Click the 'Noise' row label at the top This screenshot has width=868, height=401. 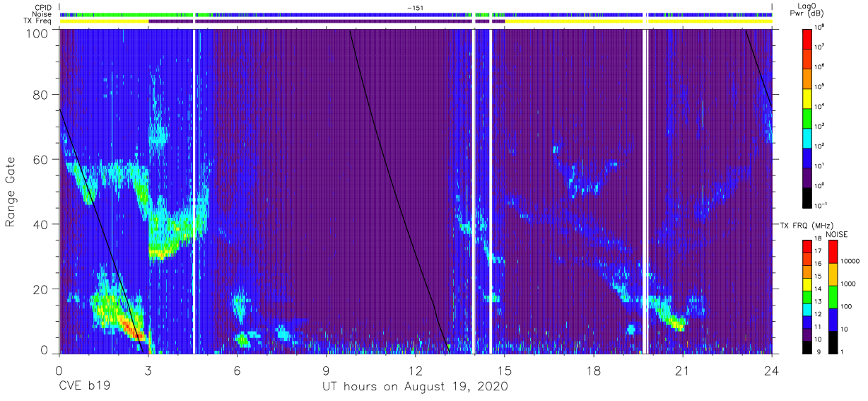pos(42,14)
